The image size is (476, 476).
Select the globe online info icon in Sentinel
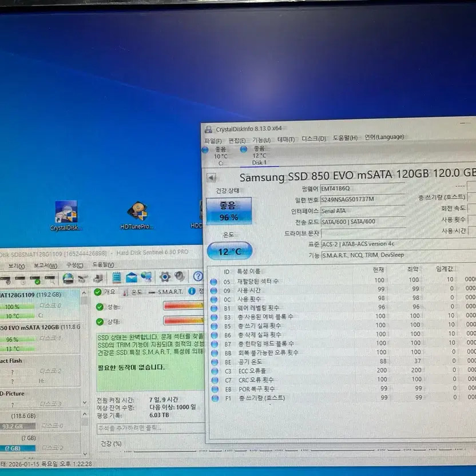pos(66,277)
